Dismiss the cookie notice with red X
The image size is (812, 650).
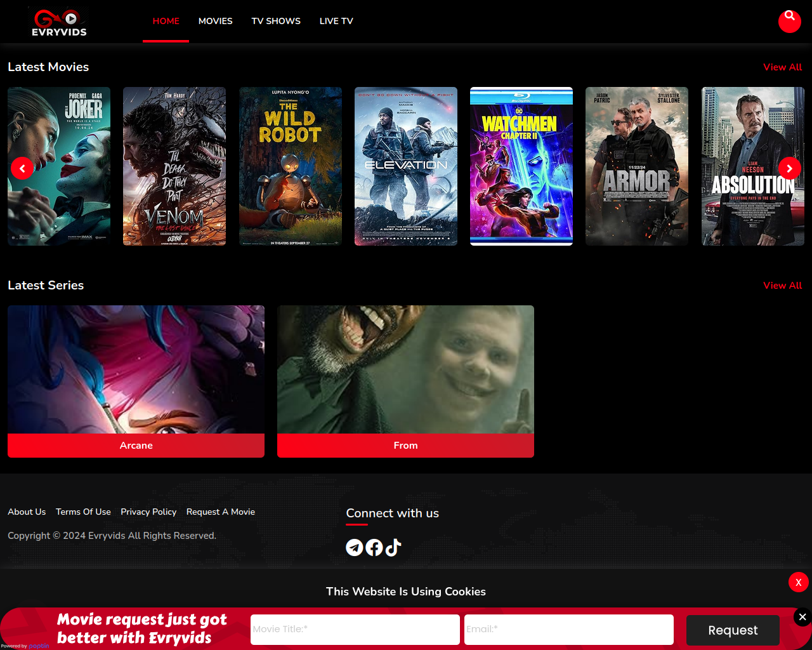point(799,582)
